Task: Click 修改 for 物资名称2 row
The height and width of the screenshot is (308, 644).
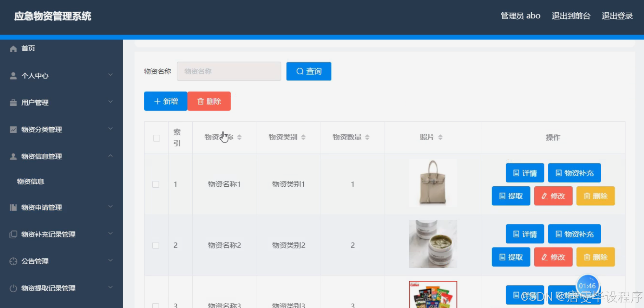Action: tap(553, 257)
